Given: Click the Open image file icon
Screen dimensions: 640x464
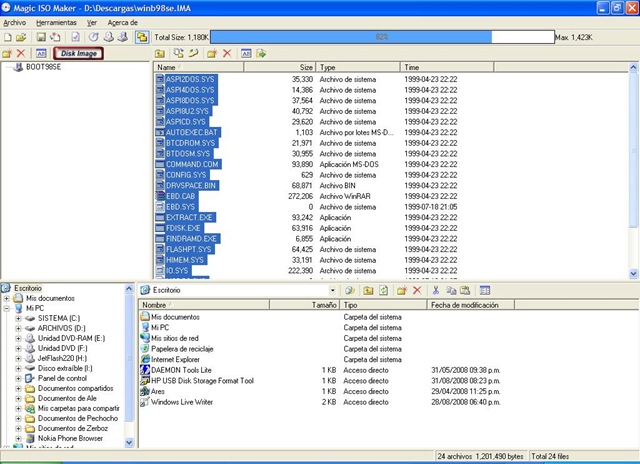Looking at the screenshot, I should pyautogui.click(x=21, y=37).
